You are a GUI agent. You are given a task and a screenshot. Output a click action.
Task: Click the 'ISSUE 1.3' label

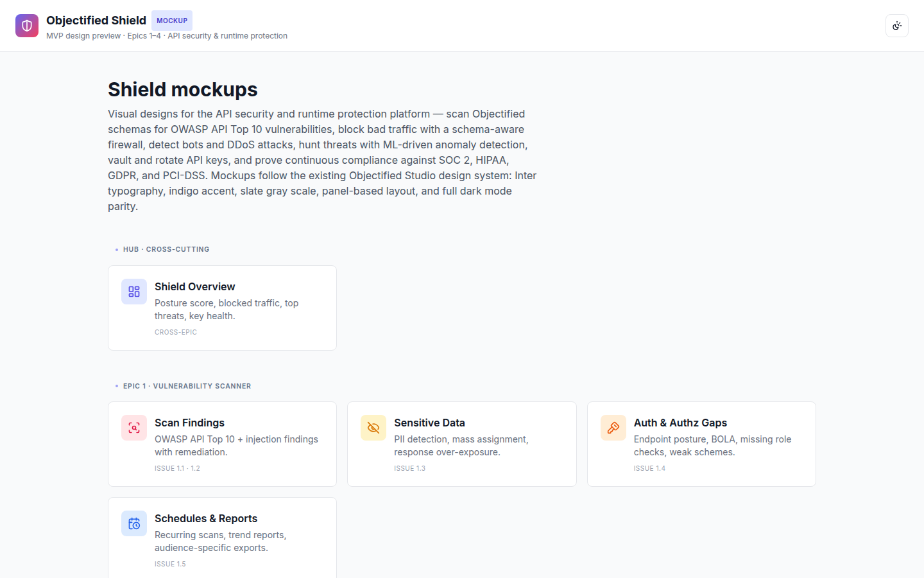pyautogui.click(x=409, y=468)
